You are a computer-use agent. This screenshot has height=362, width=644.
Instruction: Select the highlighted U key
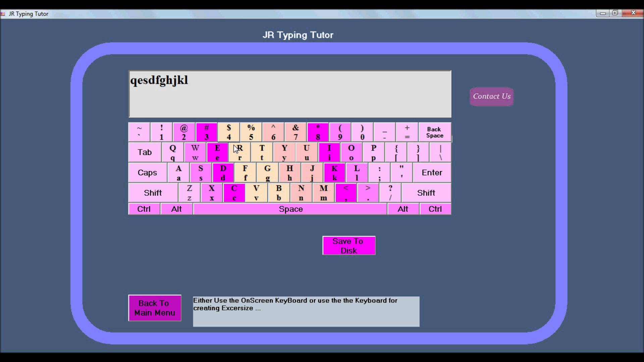[307, 152]
